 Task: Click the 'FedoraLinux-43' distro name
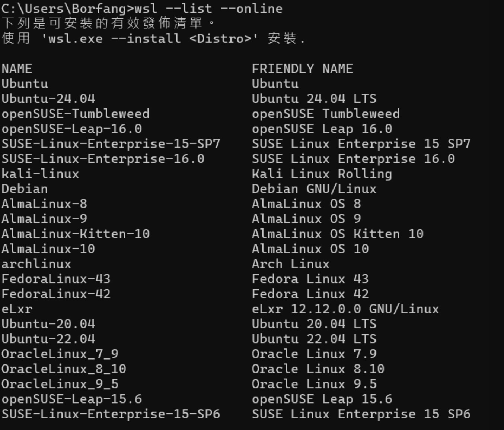[56, 279]
